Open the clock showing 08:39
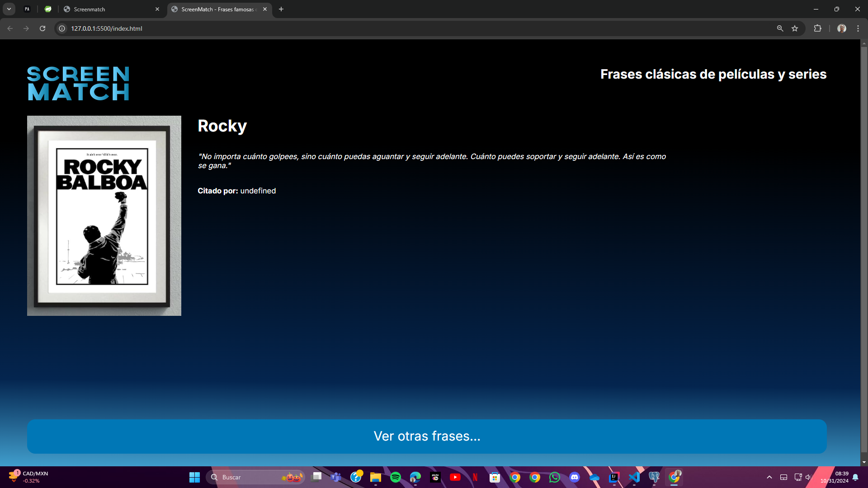This screenshot has width=868, height=488. (x=835, y=477)
